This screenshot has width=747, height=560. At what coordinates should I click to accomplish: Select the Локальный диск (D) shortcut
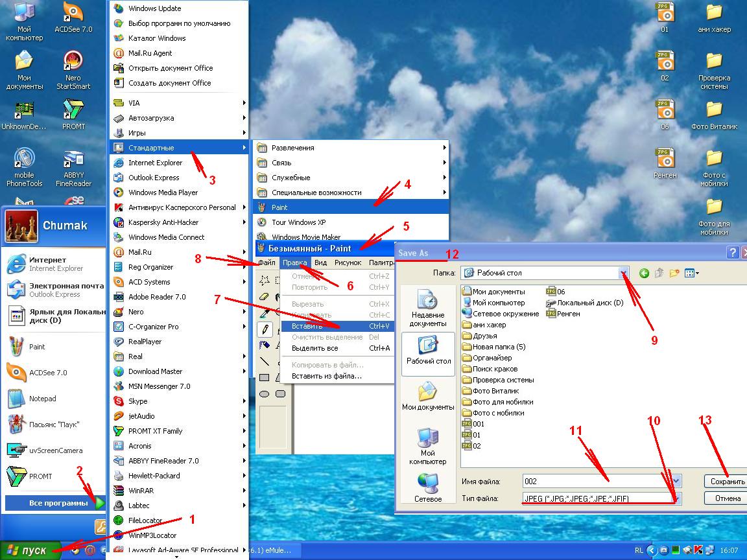[585, 303]
